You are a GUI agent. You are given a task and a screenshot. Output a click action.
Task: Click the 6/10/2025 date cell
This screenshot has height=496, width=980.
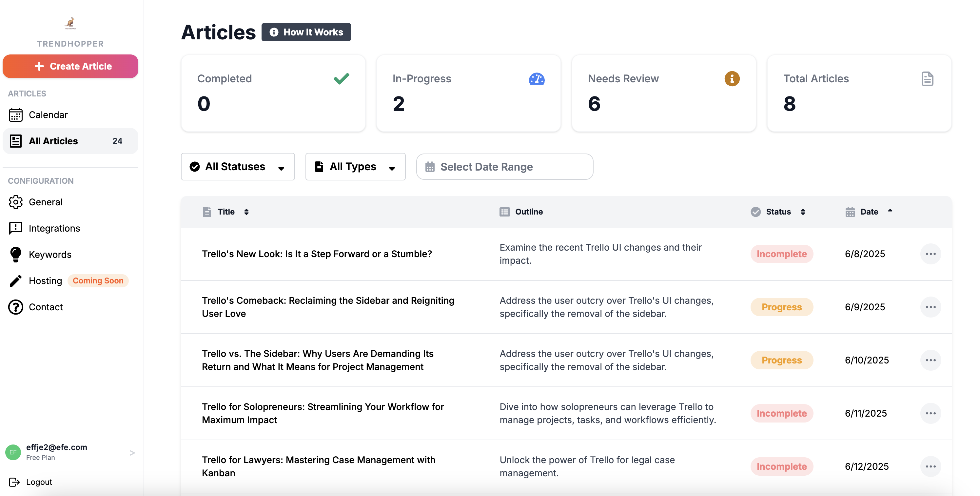click(867, 361)
